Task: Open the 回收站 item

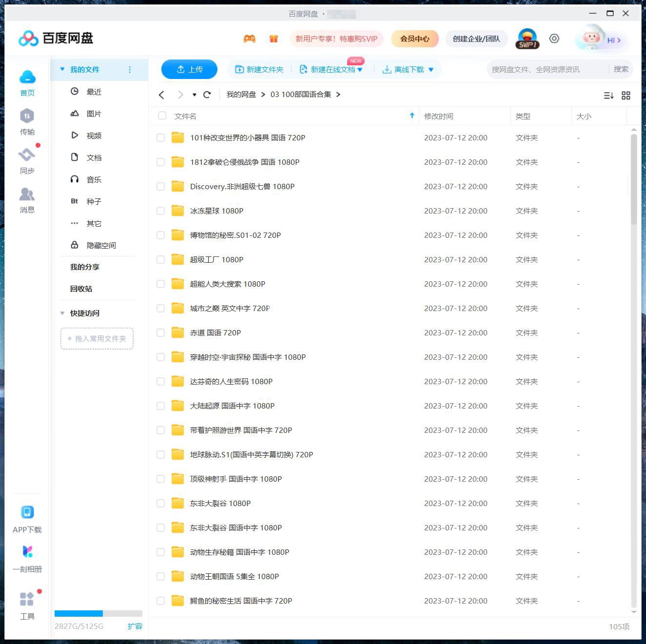Action: click(81, 288)
